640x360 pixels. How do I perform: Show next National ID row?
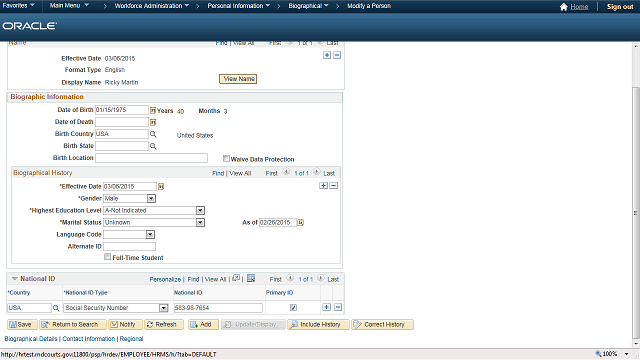pos(321,278)
